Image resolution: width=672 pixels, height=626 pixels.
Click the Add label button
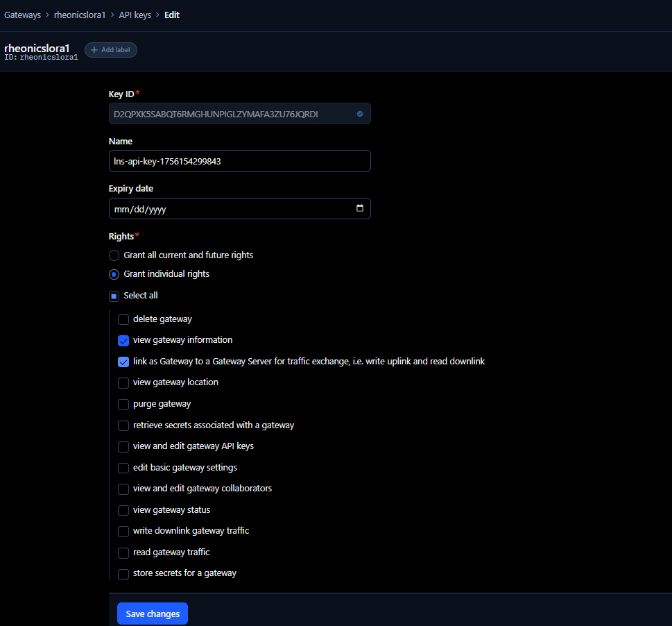pos(111,50)
